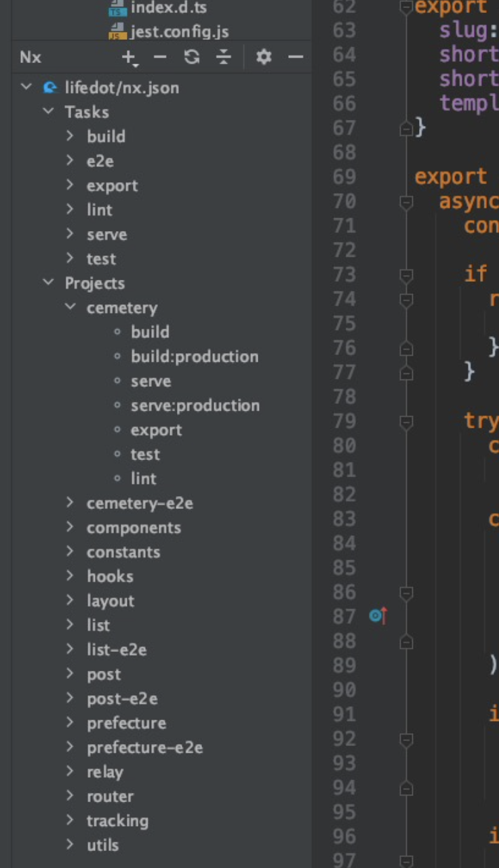Click the index.d.ts file icon

[118, 9]
